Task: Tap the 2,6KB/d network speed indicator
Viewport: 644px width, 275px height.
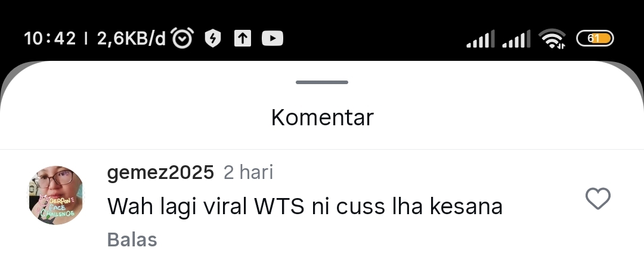Action: [131, 39]
